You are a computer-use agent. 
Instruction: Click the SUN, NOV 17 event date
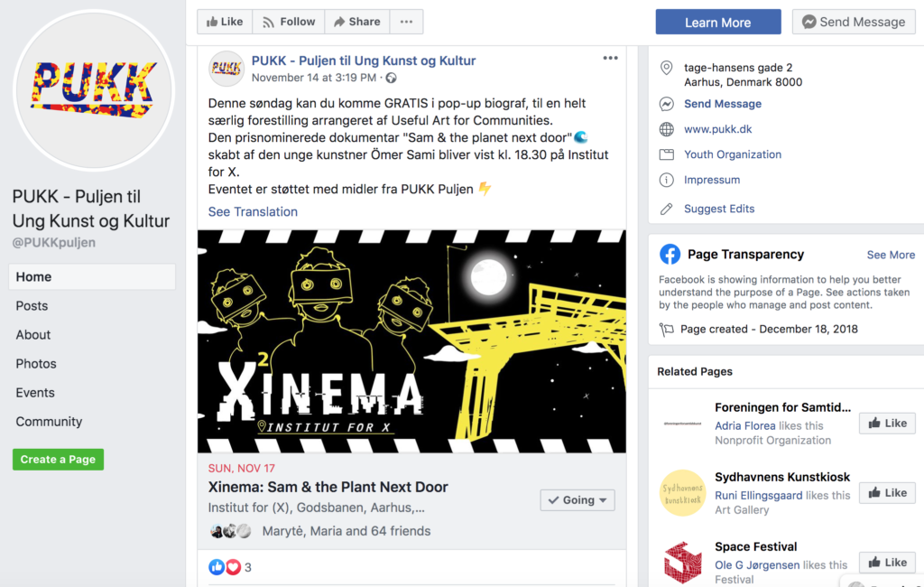[x=242, y=469]
